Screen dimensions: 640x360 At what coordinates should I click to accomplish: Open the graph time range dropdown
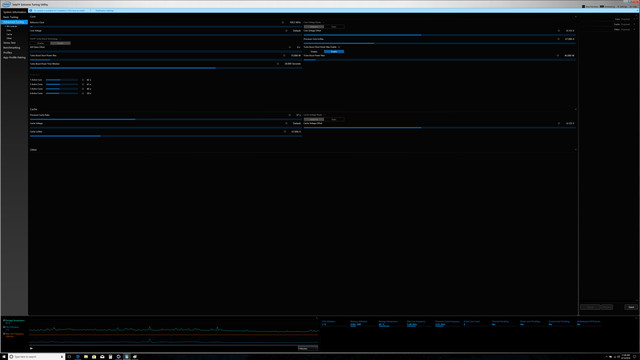click(x=308, y=348)
